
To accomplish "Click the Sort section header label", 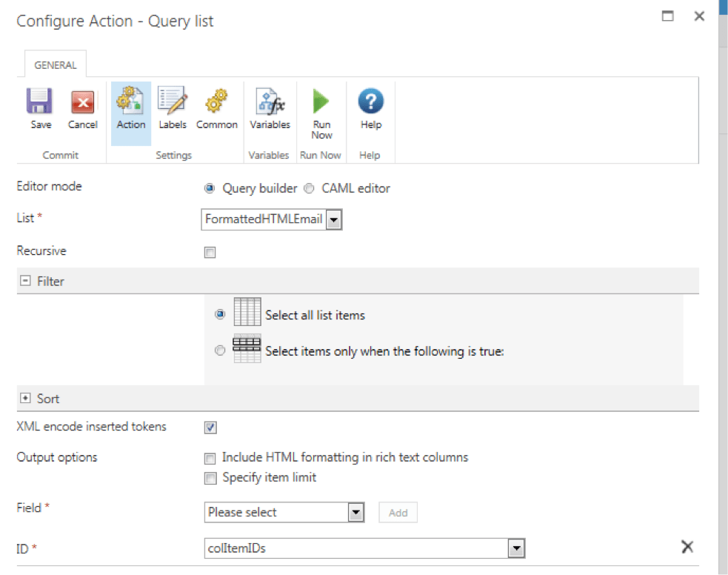I will point(48,399).
